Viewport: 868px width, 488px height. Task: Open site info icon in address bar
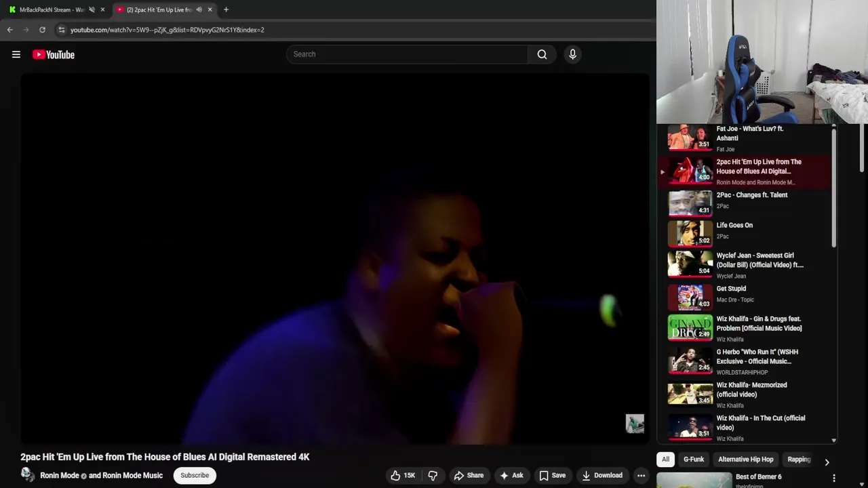coord(62,30)
